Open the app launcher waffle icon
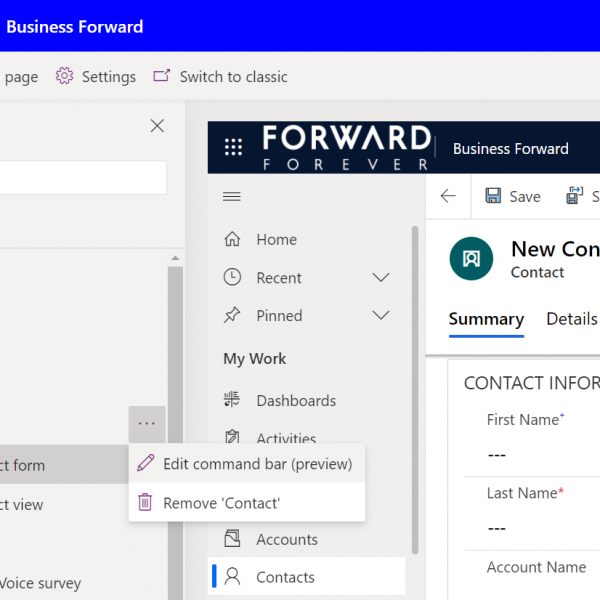 pos(233,148)
